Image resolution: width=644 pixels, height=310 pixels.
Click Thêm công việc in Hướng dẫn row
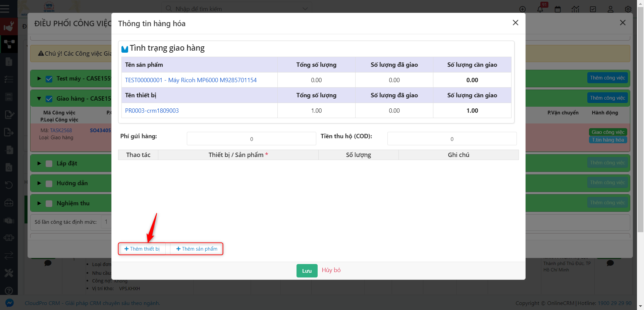tap(607, 183)
